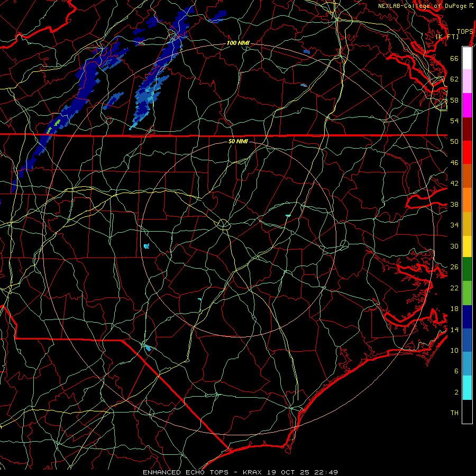The width and height of the screenshot is (476, 476).
Task: Click the "50 NMI" range ring label
Action: click(238, 141)
